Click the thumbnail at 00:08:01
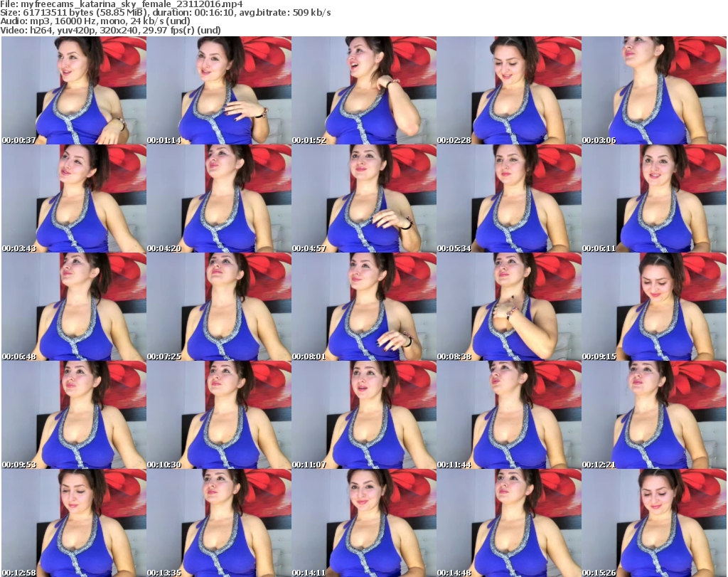 364,307
